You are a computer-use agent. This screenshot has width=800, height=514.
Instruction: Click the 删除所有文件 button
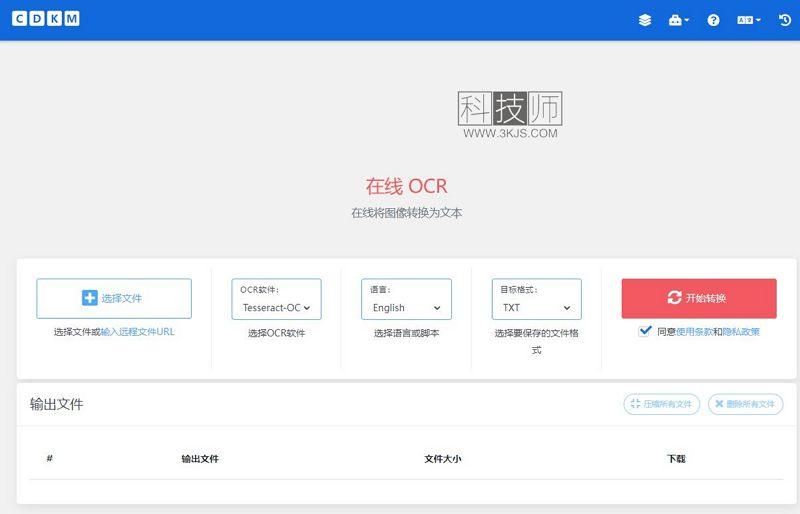pos(745,404)
